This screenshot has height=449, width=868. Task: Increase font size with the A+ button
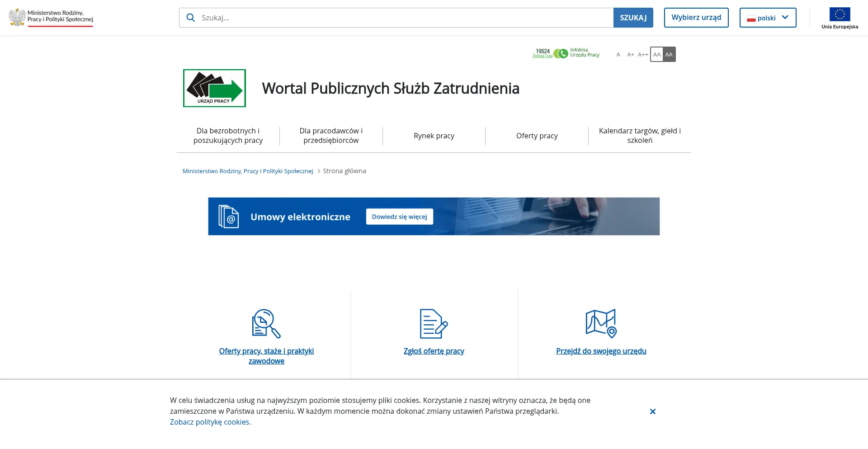point(630,54)
